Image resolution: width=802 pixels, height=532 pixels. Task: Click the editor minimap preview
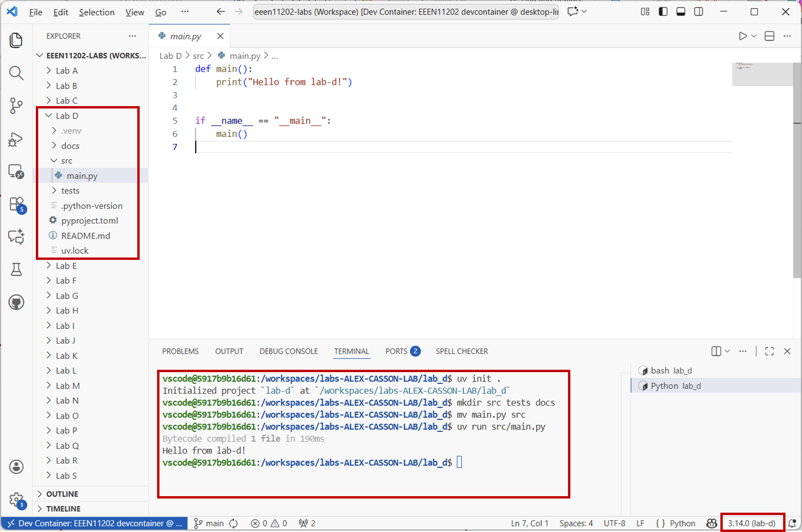coord(761,74)
